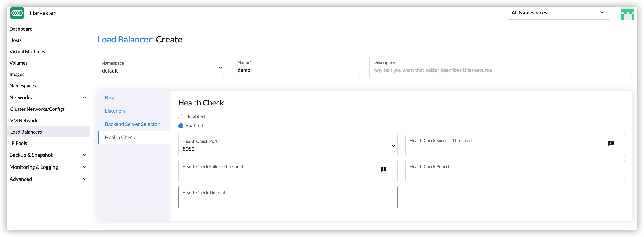Open the All Namespaces dropdown
Image resolution: width=644 pixels, height=237 pixels.
[559, 13]
